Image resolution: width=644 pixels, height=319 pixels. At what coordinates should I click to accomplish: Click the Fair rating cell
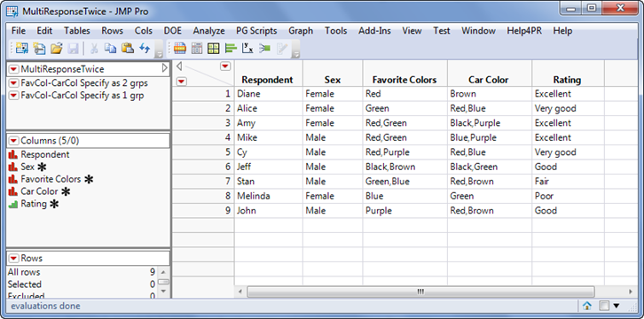(568, 182)
